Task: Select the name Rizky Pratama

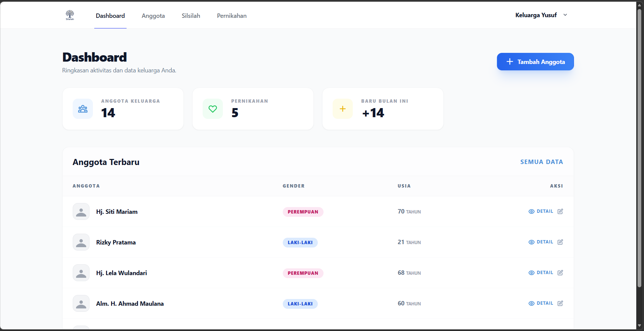Action: 116,242
